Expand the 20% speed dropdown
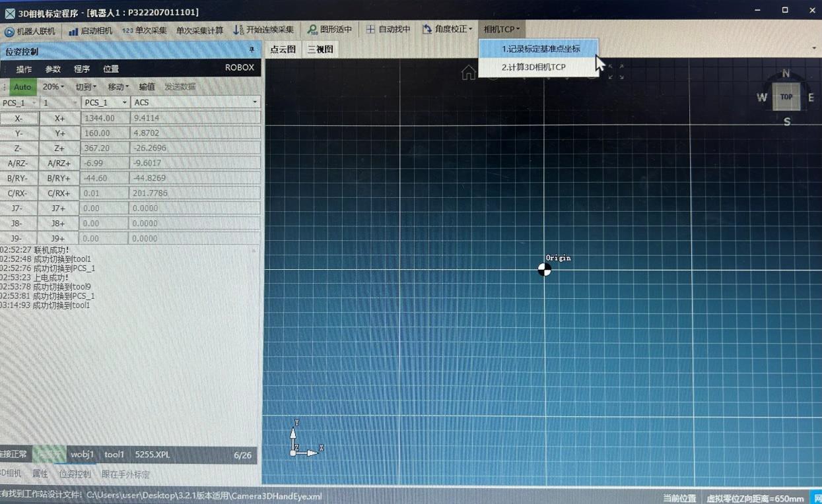The height and width of the screenshot is (504, 822). (53, 86)
